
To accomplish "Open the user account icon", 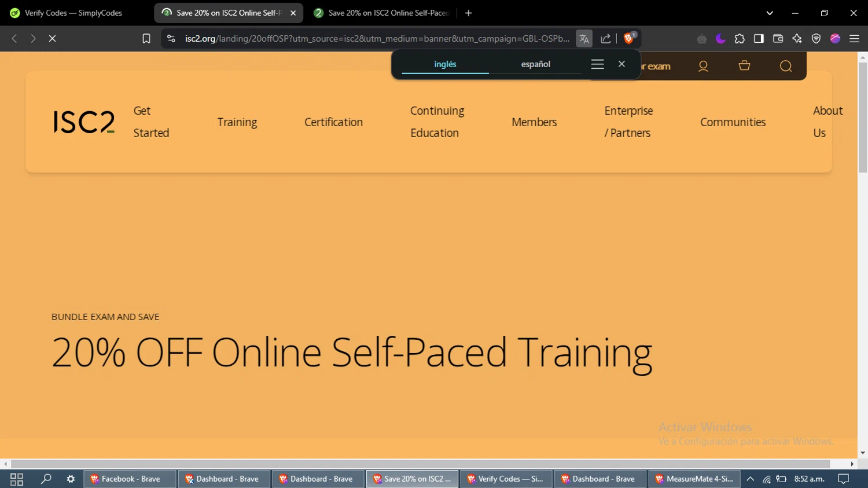I will 703,66.
